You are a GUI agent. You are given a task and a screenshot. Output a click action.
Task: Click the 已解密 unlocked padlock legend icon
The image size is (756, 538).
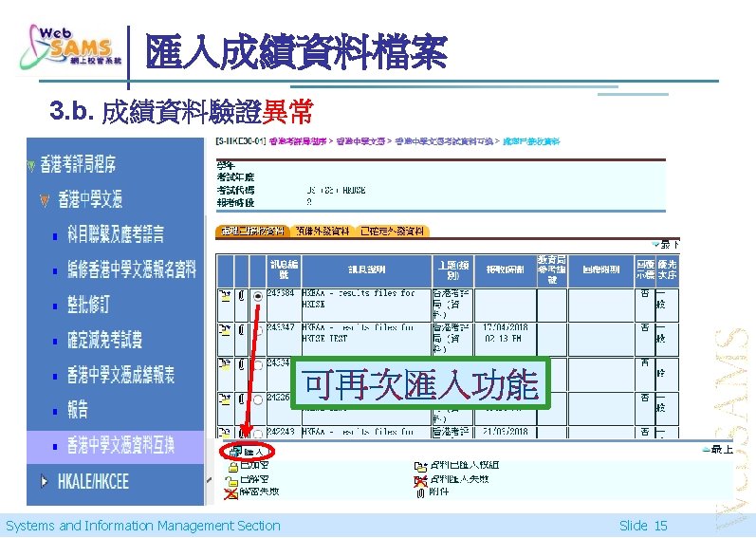click(231, 480)
